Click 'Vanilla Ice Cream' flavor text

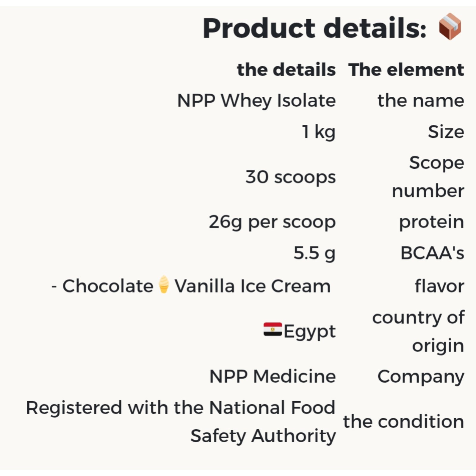(x=253, y=286)
